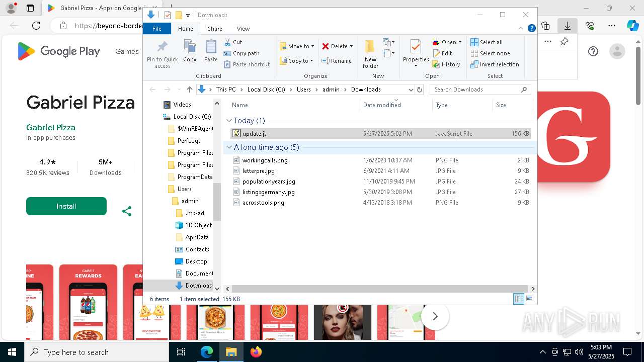Open the File menu

[157, 29]
